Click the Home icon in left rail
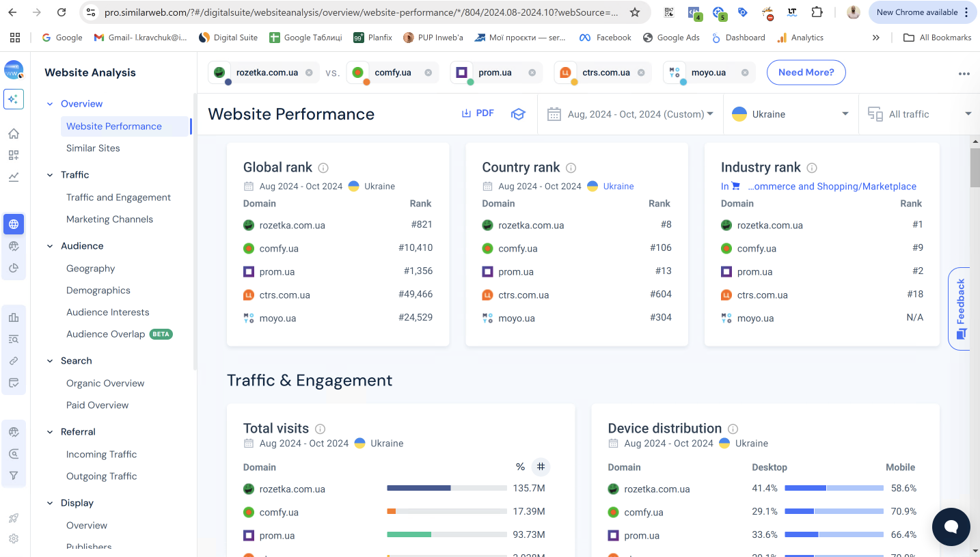Image resolution: width=980 pixels, height=557 pixels. click(14, 133)
